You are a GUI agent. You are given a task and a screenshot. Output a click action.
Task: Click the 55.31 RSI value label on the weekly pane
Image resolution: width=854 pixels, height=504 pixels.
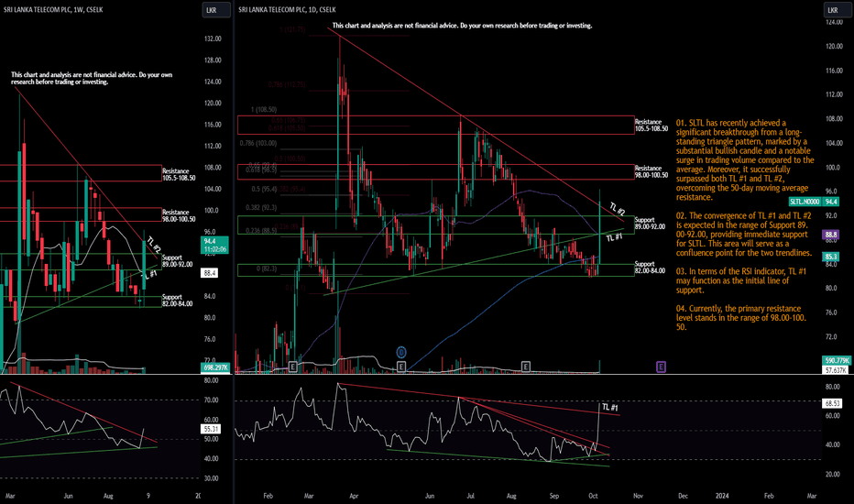tap(211, 429)
